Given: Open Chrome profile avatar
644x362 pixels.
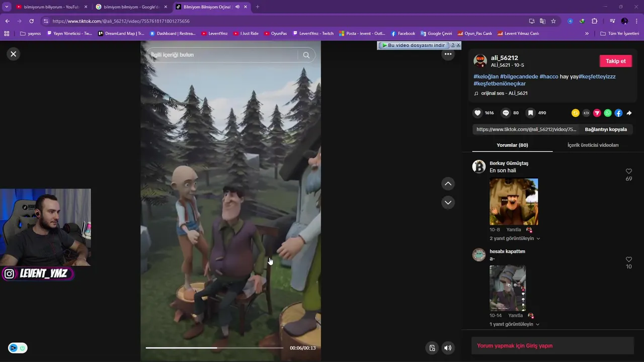Looking at the screenshot, I should point(624,21).
